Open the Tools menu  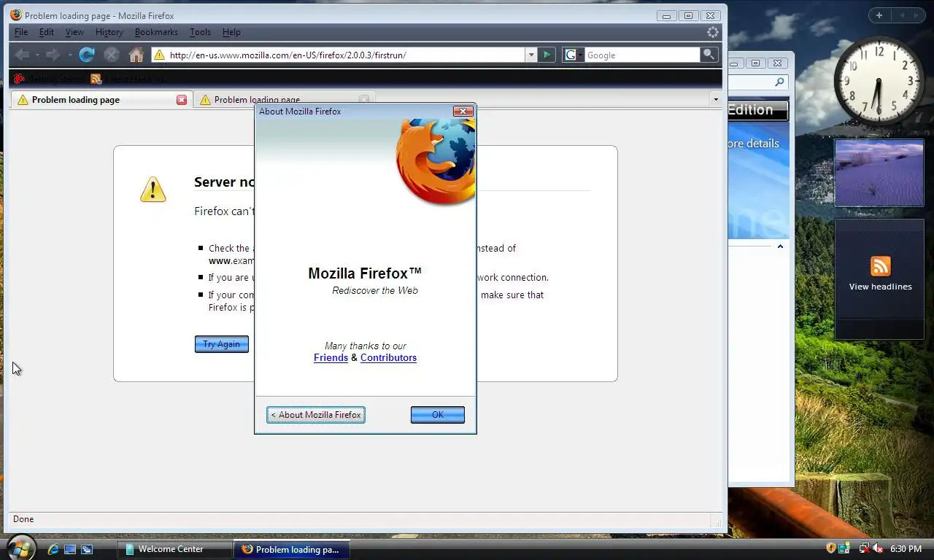200,32
